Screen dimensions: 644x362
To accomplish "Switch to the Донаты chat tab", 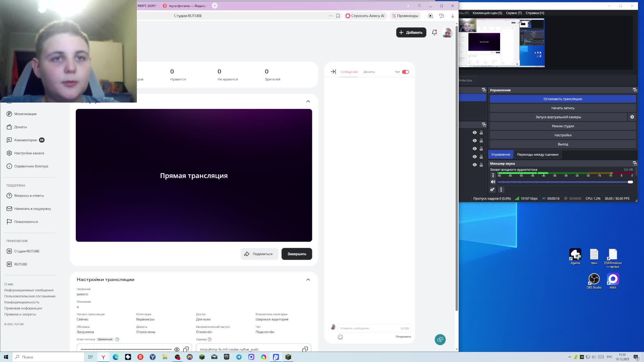I will [x=369, y=72].
